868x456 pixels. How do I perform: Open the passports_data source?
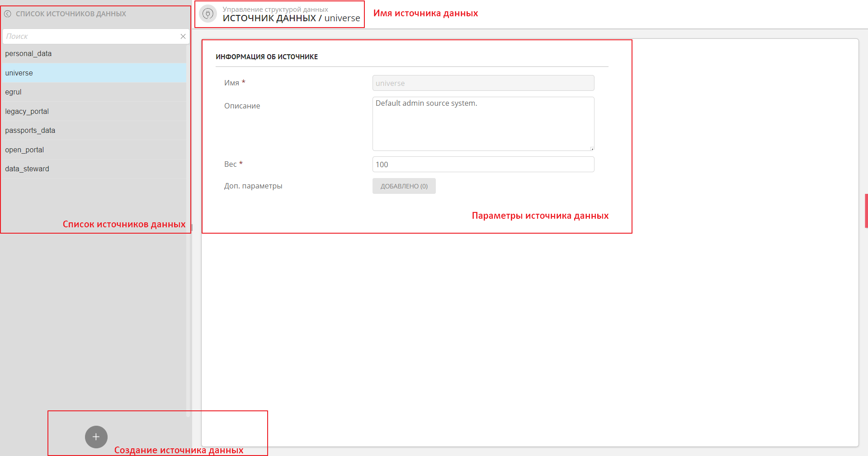pyautogui.click(x=30, y=131)
